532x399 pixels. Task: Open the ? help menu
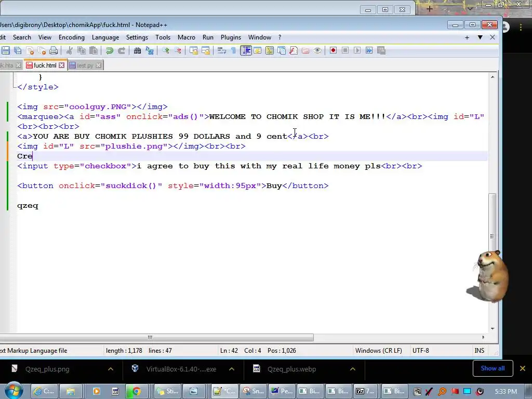(x=280, y=37)
